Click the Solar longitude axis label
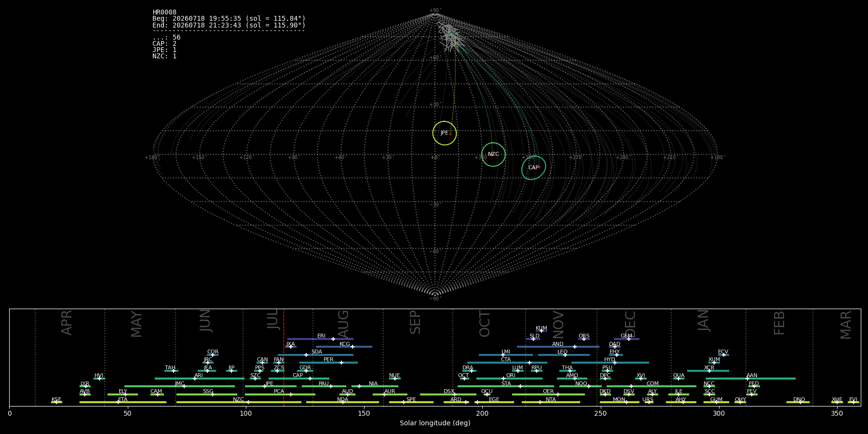Screen dimensions: 868x434 tap(435, 423)
